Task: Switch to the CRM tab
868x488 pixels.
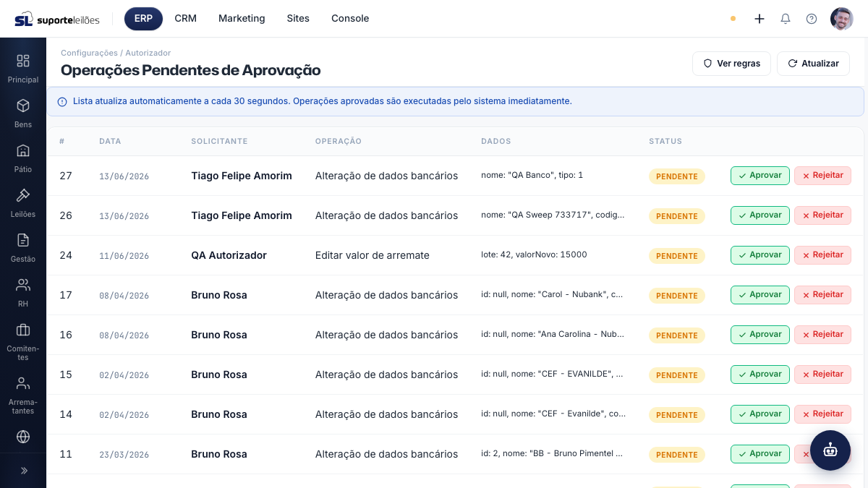Action: pos(186,19)
